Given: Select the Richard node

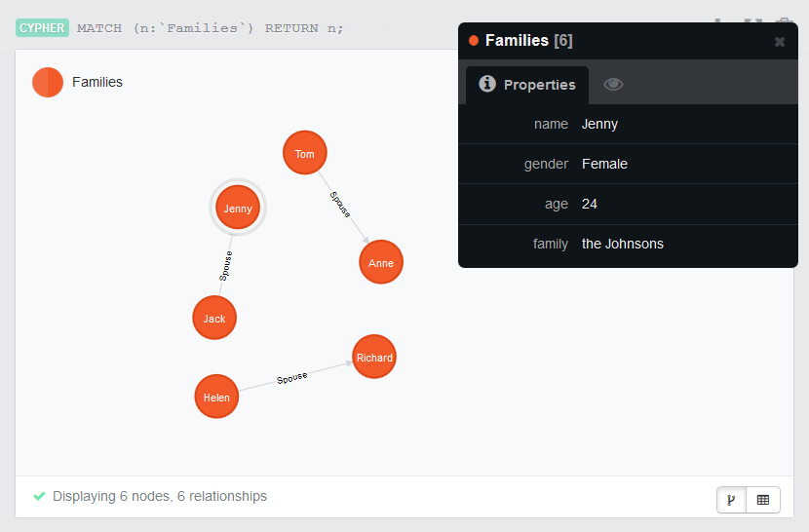Looking at the screenshot, I should pos(374,358).
